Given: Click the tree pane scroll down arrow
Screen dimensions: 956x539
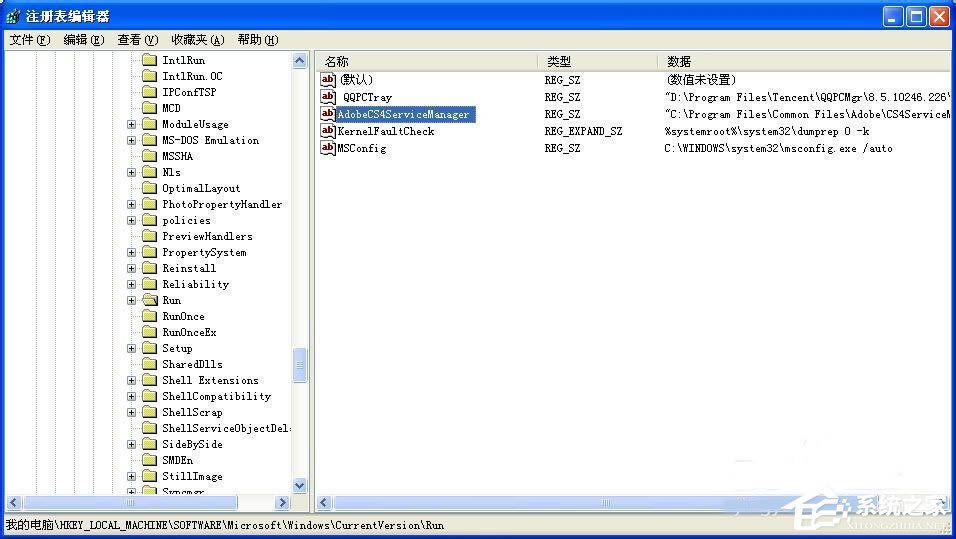Looking at the screenshot, I should click(x=300, y=486).
